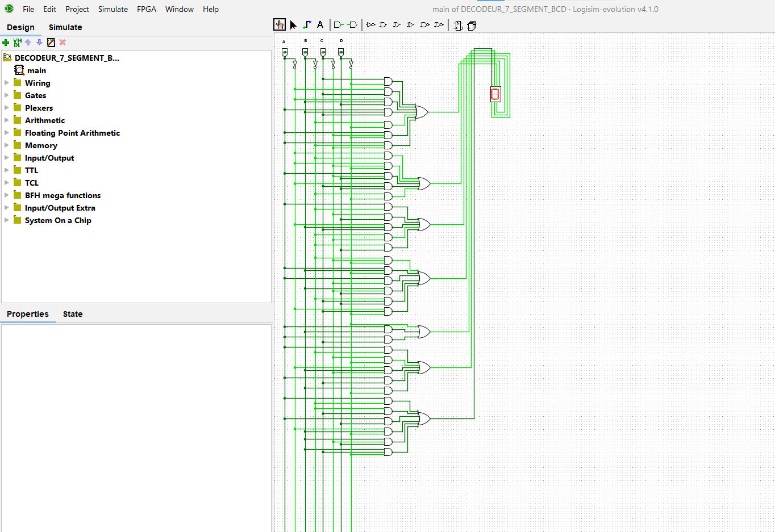Open the Simulate menu

(113, 9)
